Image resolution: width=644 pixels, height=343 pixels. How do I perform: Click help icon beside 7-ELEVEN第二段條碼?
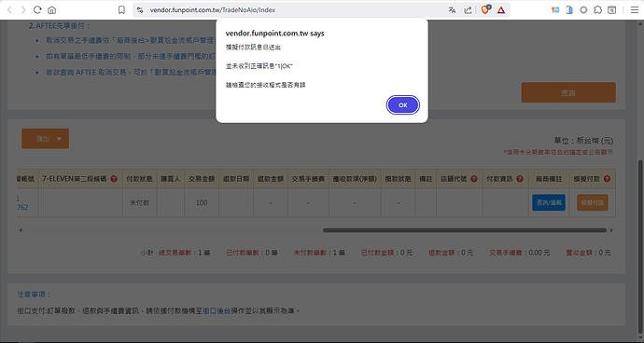click(114, 179)
